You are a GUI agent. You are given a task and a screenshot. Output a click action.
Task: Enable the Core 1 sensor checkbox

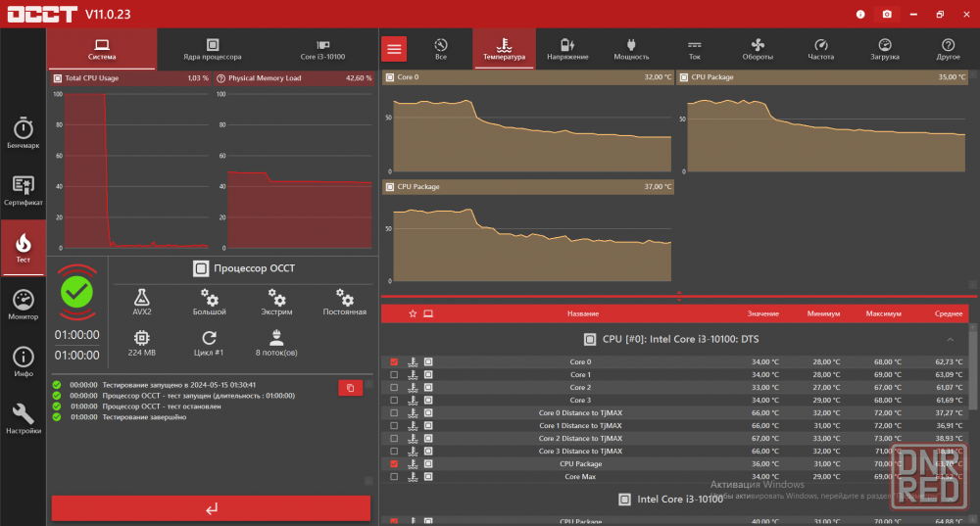[x=394, y=374]
